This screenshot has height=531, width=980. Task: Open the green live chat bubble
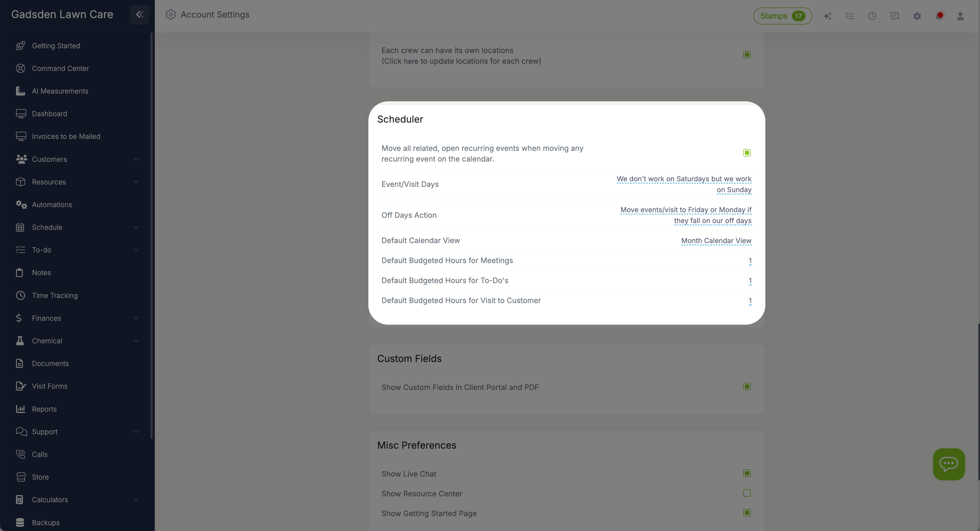tap(949, 464)
